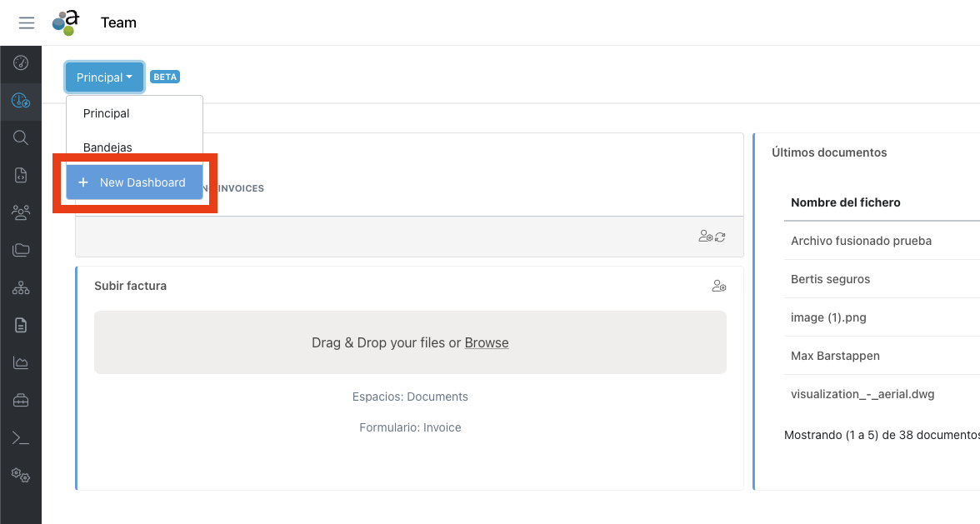
Task: Open the folders icon in sidebar
Action: [21, 250]
